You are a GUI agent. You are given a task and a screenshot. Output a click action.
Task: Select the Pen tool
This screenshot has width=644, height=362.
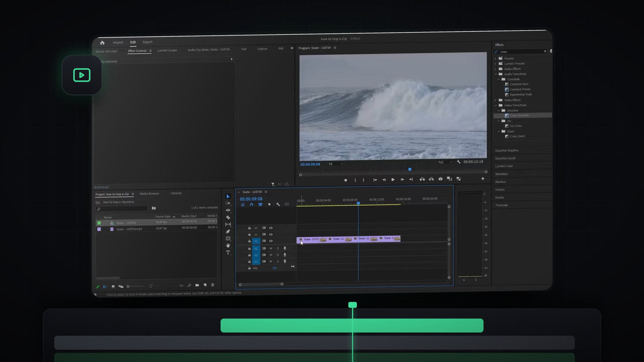tap(228, 231)
